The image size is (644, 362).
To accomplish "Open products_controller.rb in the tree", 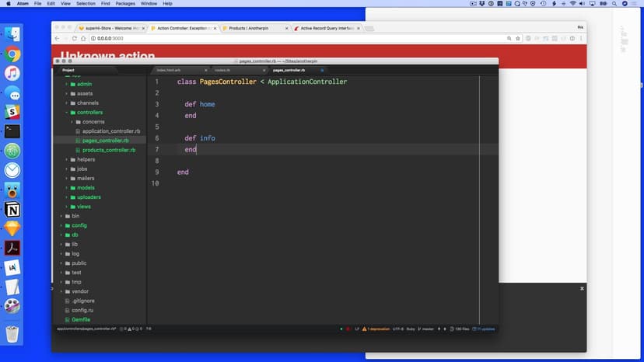I will coord(109,150).
